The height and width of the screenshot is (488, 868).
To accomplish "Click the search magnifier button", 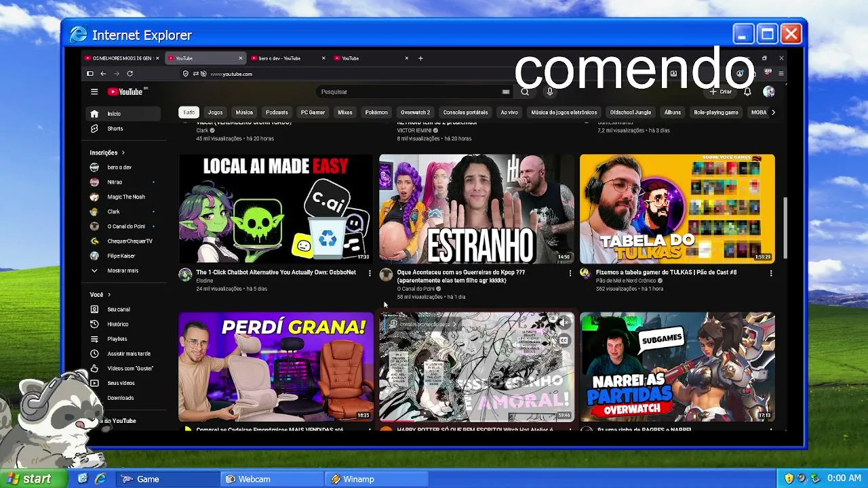I will coord(525,91).
